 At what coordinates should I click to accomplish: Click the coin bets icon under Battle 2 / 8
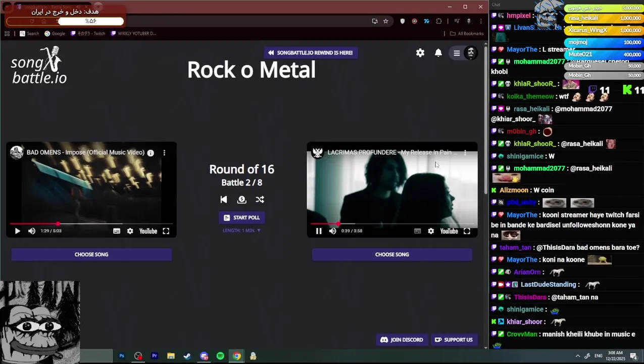click(x=241, y=199)
